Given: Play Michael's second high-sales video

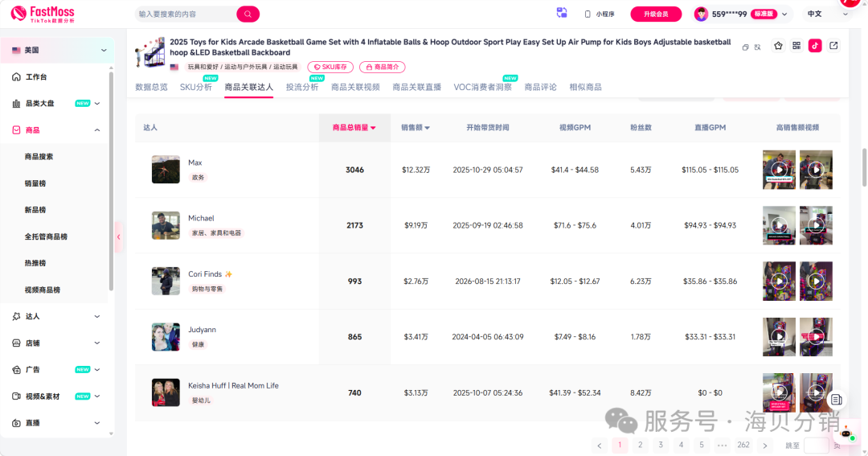Looking at the screenshot, I should pyautogui.click(x=816, y=225).
